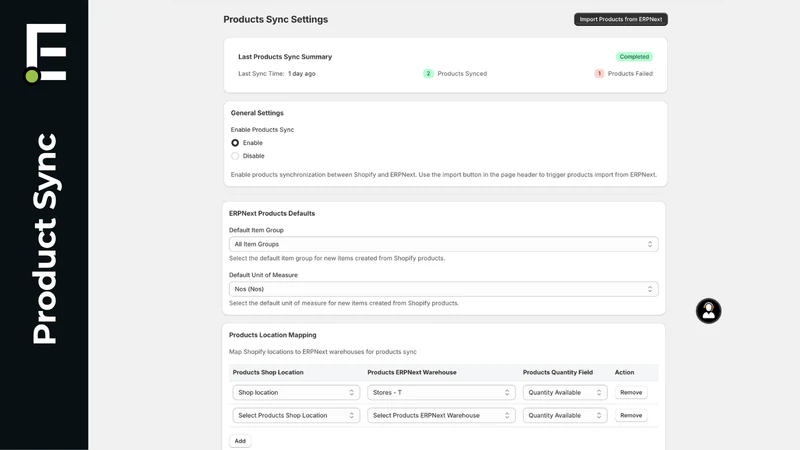Image resolution: width=800 pixels, height=450 pixels.
Task: Click the '1 day ago' sync time
Action: point(302,73)
